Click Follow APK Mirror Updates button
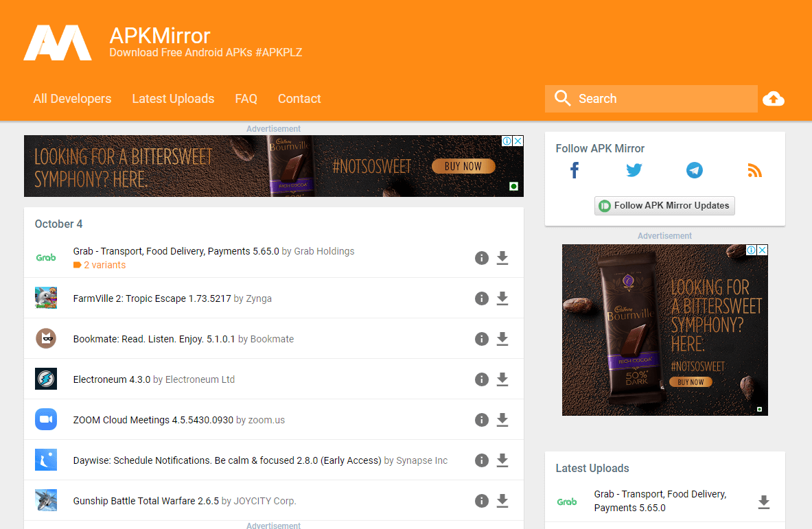 [x=664, y=205]
